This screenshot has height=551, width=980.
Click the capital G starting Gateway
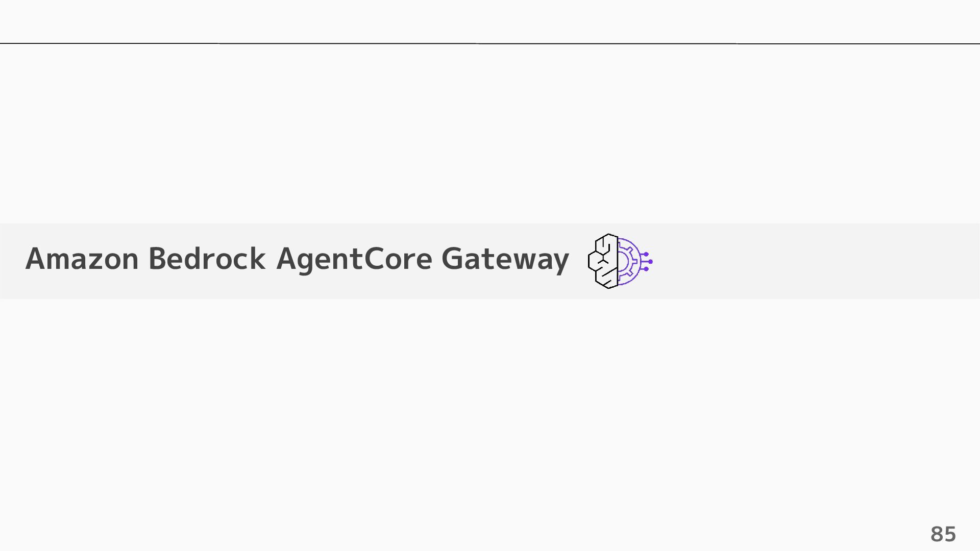point(453,258)
